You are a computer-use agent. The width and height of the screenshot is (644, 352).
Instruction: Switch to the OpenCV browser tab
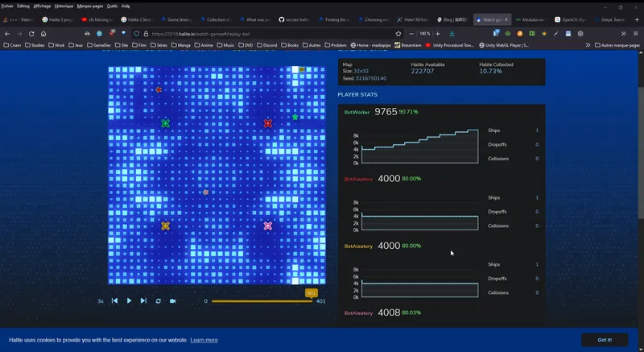(569, 19)
